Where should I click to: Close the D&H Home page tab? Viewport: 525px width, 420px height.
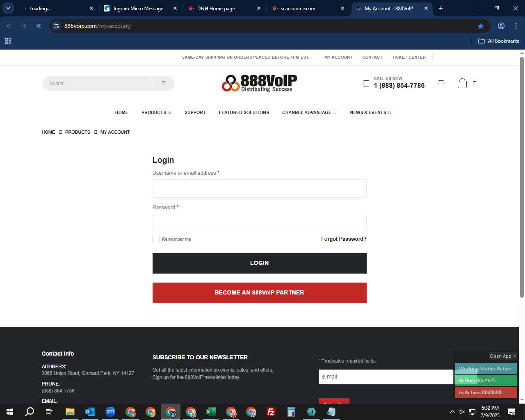point(259,8)
